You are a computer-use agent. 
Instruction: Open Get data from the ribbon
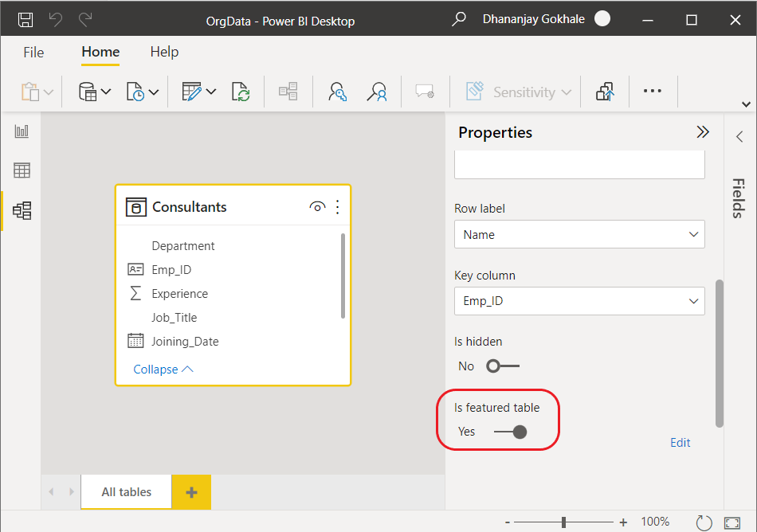coord(89,92)
